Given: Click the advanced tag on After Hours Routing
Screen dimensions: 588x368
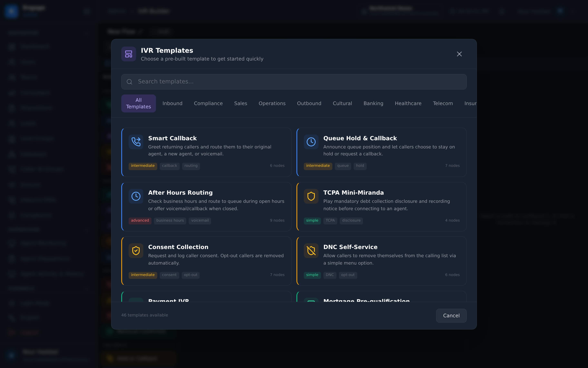Looking at the screenshot, I should pos(140,221).
